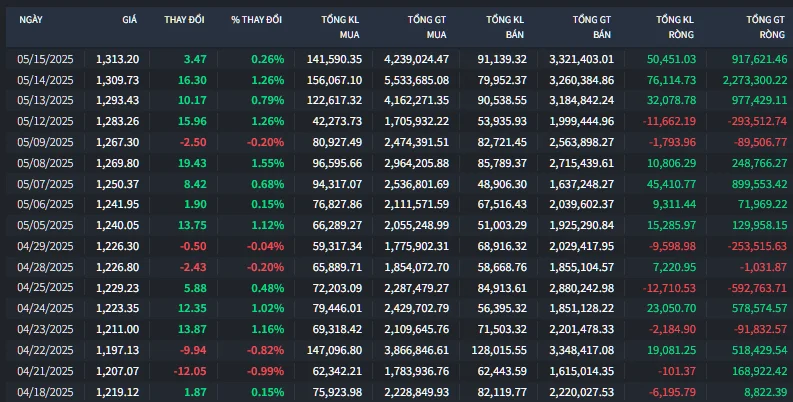Click net value 2,273,300.22
Viewport: 793px width, 402px height.
pos(756,80)
